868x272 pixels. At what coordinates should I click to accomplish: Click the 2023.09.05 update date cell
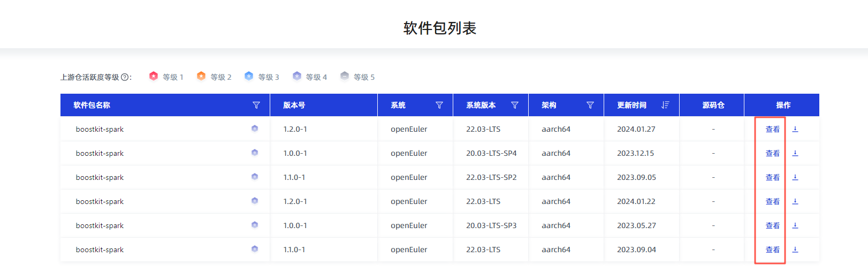click(x=636, y=177)
